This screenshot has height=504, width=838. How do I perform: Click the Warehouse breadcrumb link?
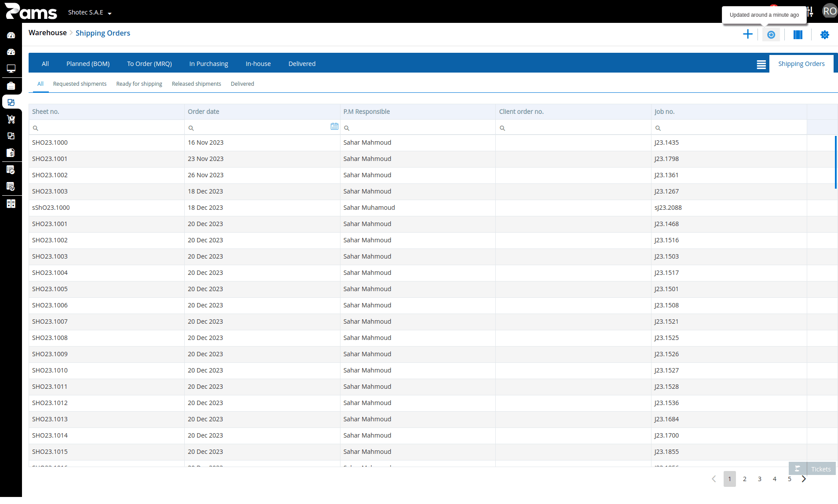point(48,33)
